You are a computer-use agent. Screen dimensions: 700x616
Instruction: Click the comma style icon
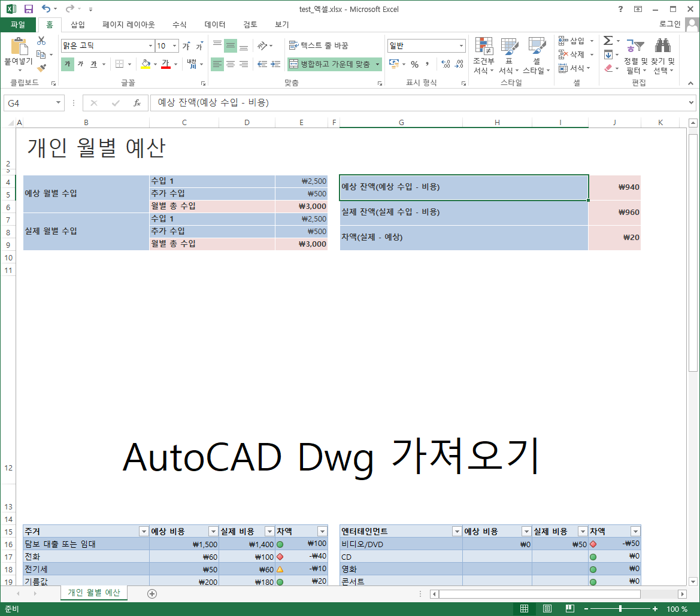(x=427, y=64)
